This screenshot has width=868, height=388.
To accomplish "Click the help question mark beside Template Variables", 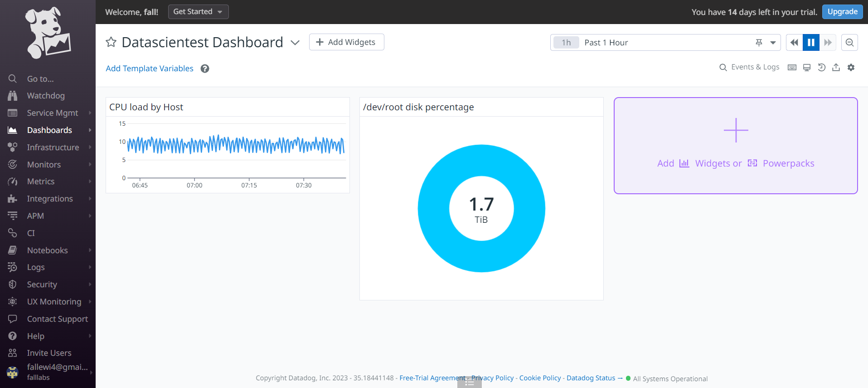I will click(205, 69).
